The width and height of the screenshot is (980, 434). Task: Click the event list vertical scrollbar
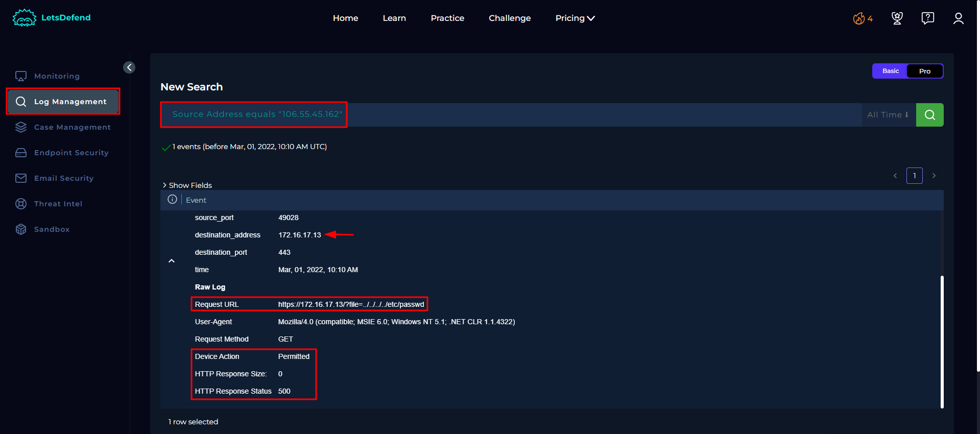(x=942, y=341)
